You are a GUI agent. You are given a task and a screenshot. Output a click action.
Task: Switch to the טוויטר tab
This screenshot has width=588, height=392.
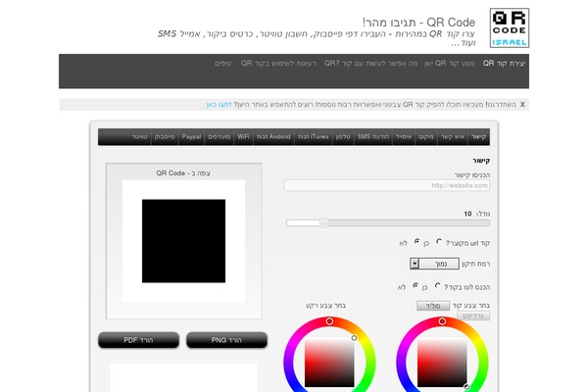[139, 137]
